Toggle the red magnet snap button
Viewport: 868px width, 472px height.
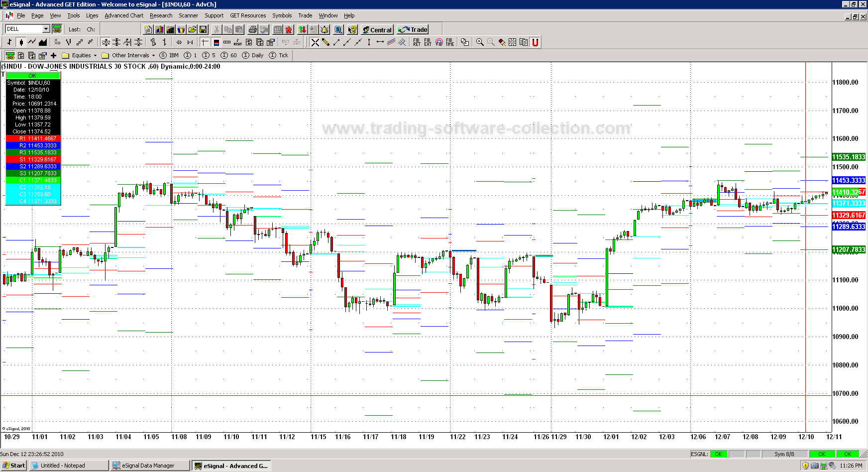535,42
